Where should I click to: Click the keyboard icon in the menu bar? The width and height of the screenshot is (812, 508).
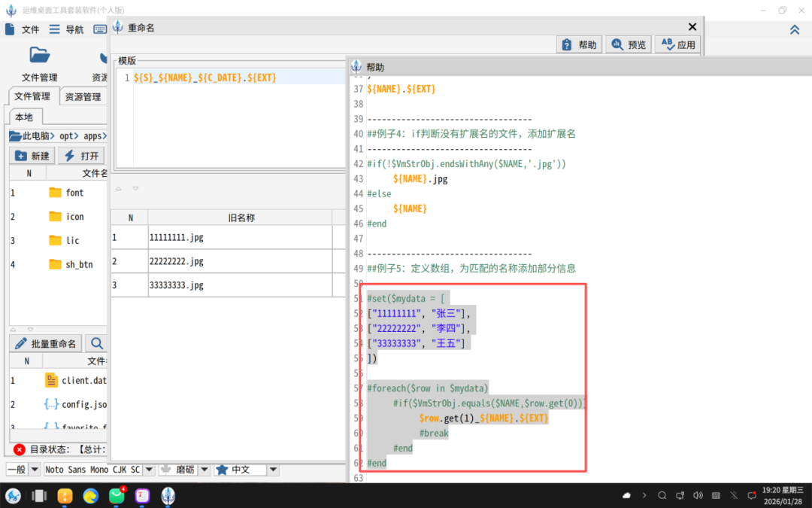[x=100, y=29]
